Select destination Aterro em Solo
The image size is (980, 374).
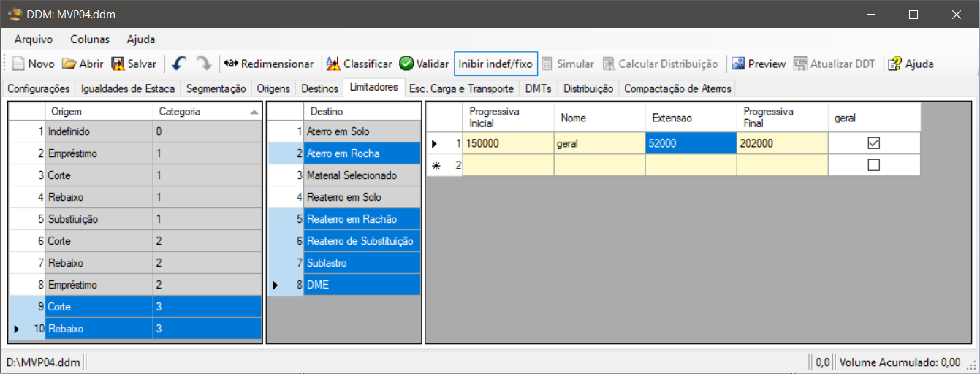[x=362, y=131]
